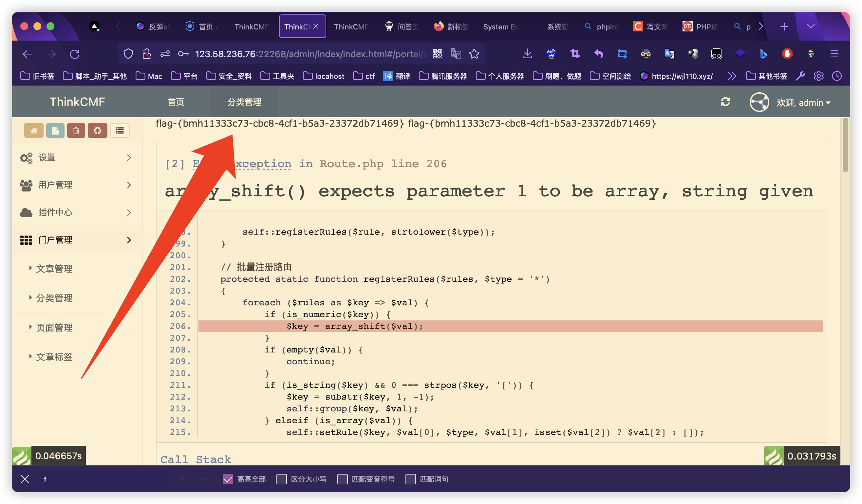Bookmark the page with the star icon

click(474, 54)
